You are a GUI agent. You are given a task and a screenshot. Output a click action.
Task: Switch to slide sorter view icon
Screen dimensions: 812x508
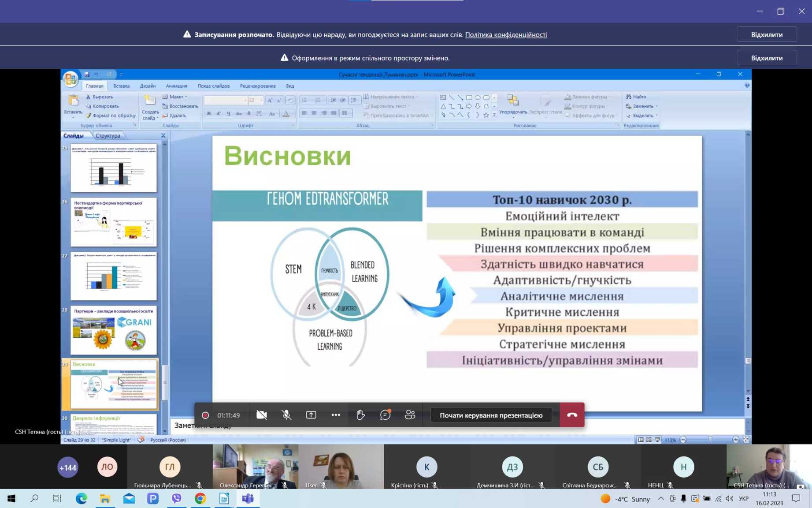pyautogui.click(x=649, y=440)
